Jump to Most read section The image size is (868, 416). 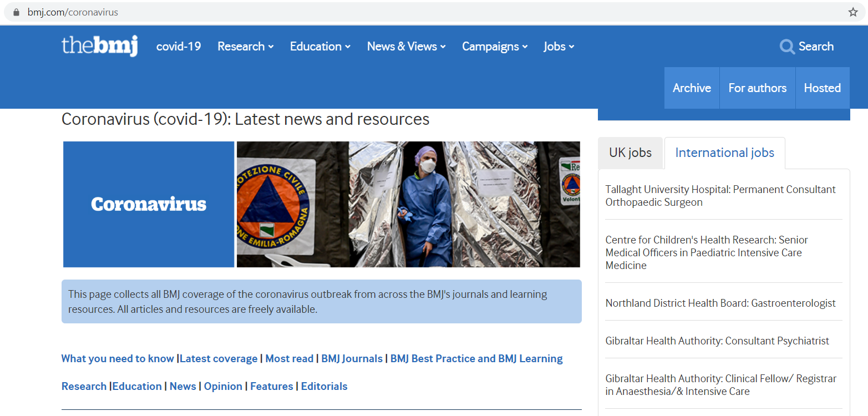(290, 359)
